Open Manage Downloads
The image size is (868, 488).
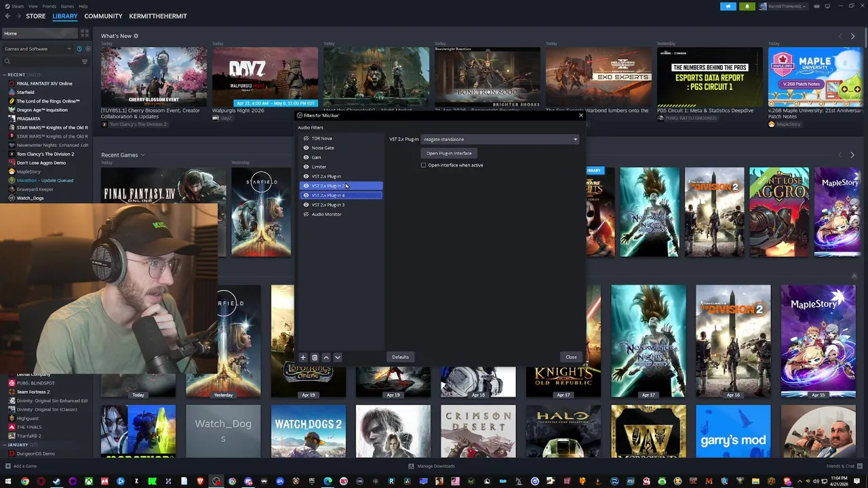coord(431,466)
